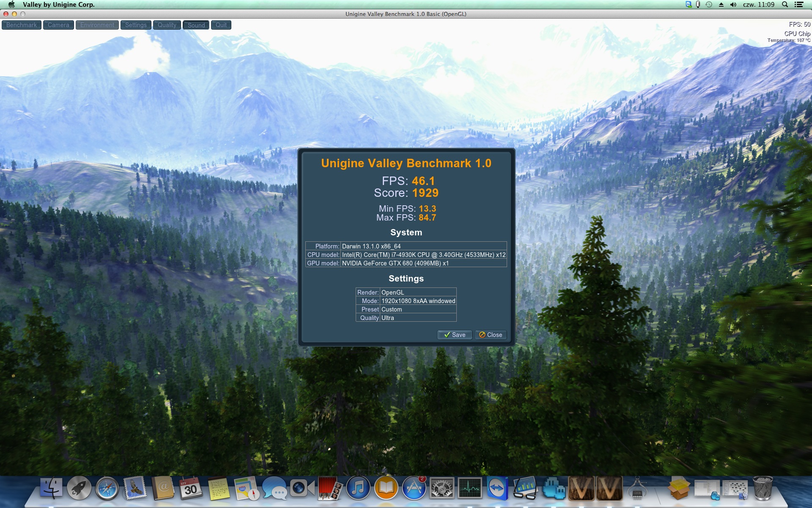Click the Quit button in Valley
812x508 pixels.
[221, 25]
